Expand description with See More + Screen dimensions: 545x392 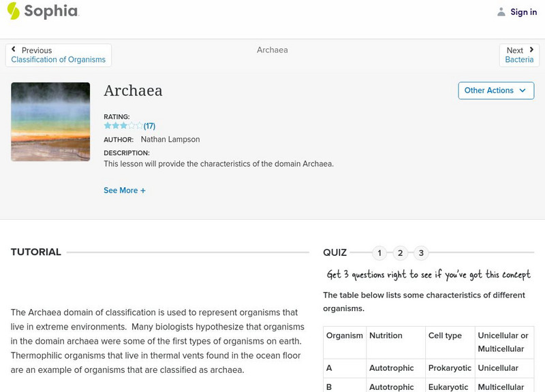click(125, 191)
